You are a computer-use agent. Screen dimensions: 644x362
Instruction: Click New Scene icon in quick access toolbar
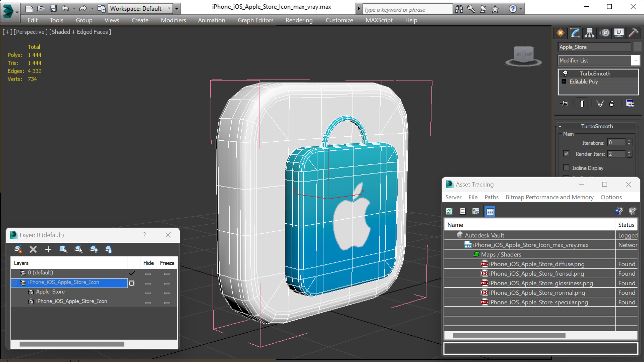[29, 8]
